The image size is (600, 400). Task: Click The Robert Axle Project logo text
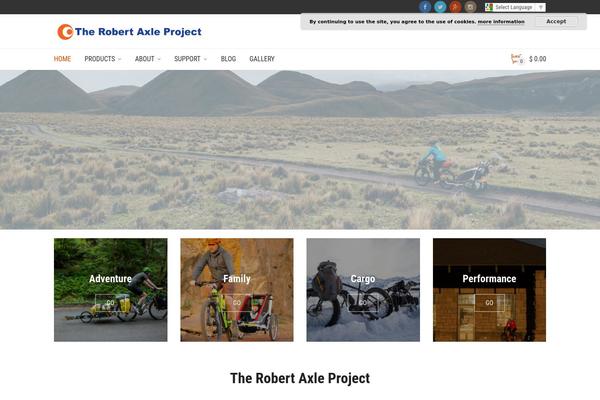138,32
